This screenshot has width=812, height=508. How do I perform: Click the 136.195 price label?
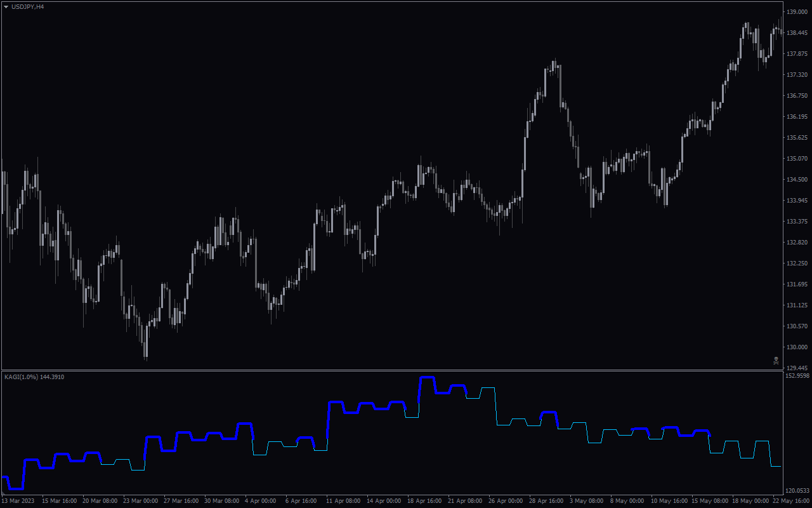797,117
